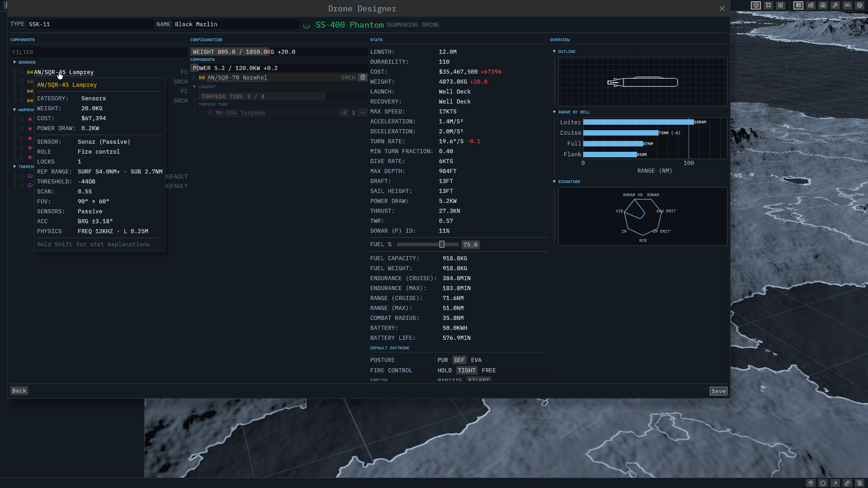Click the first purple torpedo icon in component list
868x488 pixels.
[x=30, y=176]
